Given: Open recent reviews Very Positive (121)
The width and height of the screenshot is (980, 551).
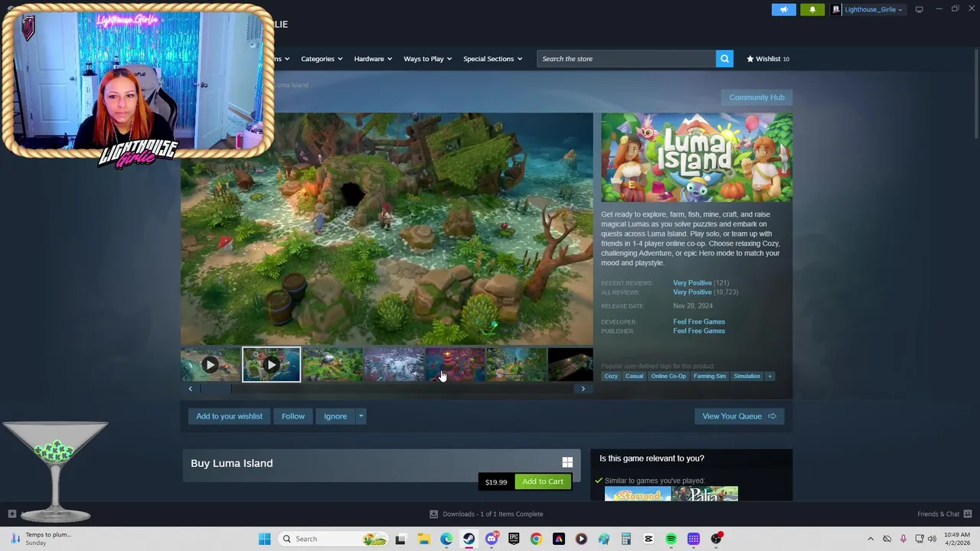Looking at the screenshot, I should [701, 283].
